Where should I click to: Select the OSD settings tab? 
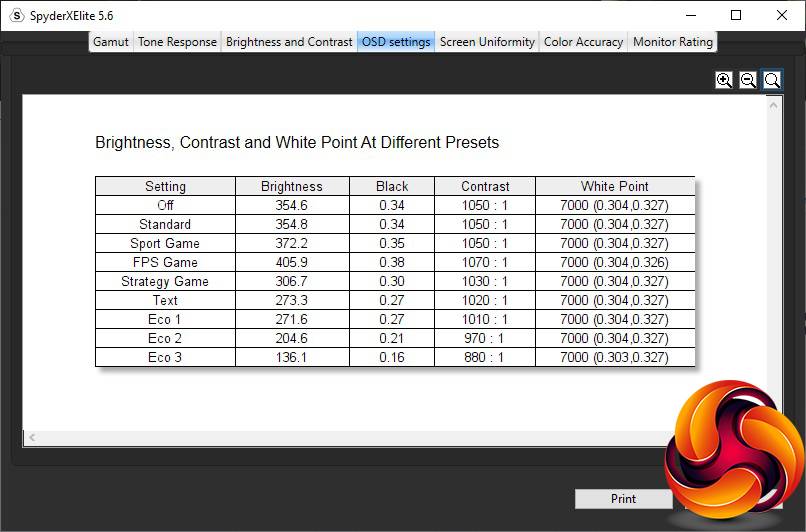tap(396, 42)
